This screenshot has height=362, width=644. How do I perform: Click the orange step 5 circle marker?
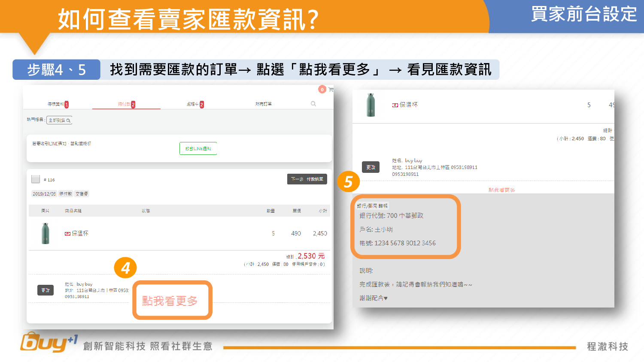pyautogui.click(x=348, y=182)
